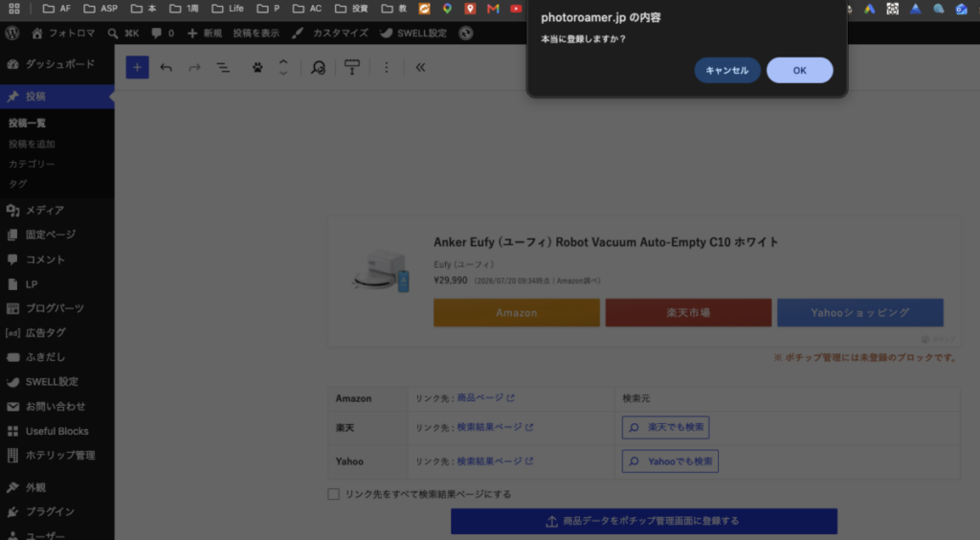Visit site via フォトロマ home link
980x540 pixels.
point(63,34)
